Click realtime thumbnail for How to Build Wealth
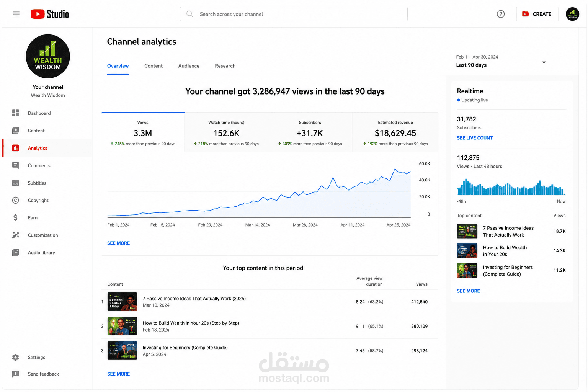 [x=467, y=251]
